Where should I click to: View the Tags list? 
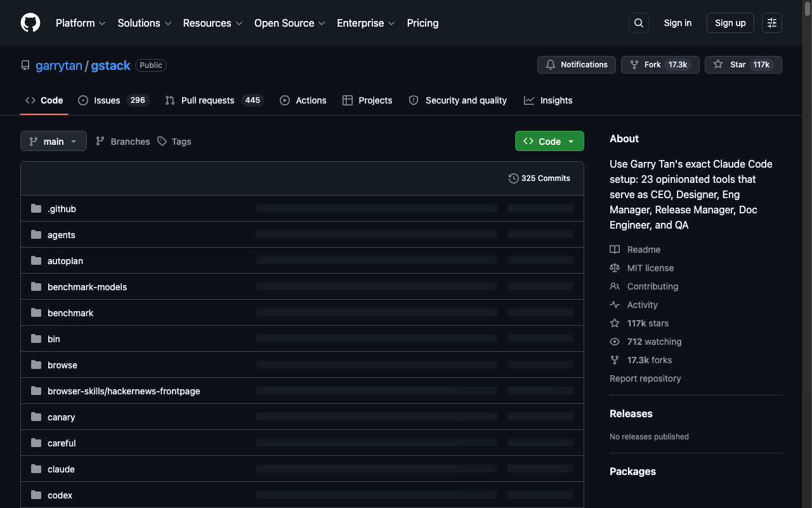pyautogui.click(x=174, y=142)
